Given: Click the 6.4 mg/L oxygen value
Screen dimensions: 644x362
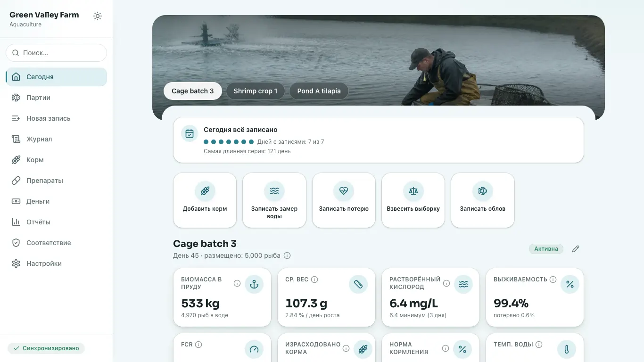Looking at the screenshot, I should [x=414, y=303].
